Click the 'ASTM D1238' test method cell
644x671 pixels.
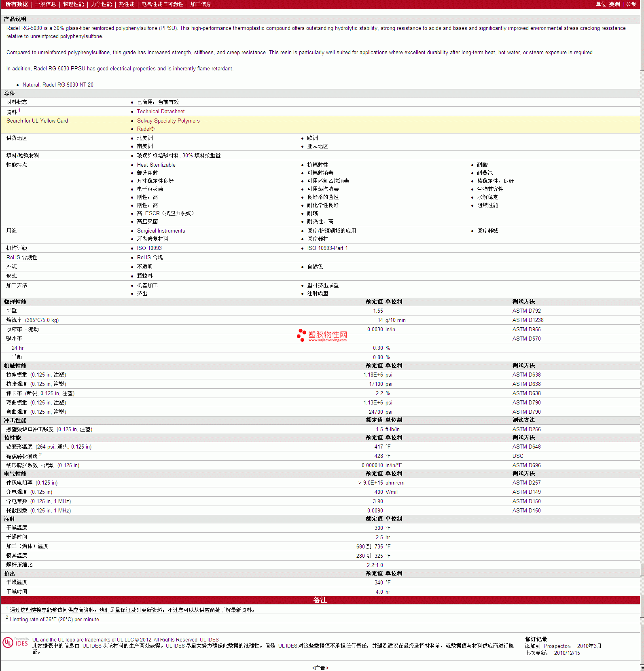[528, 320]
